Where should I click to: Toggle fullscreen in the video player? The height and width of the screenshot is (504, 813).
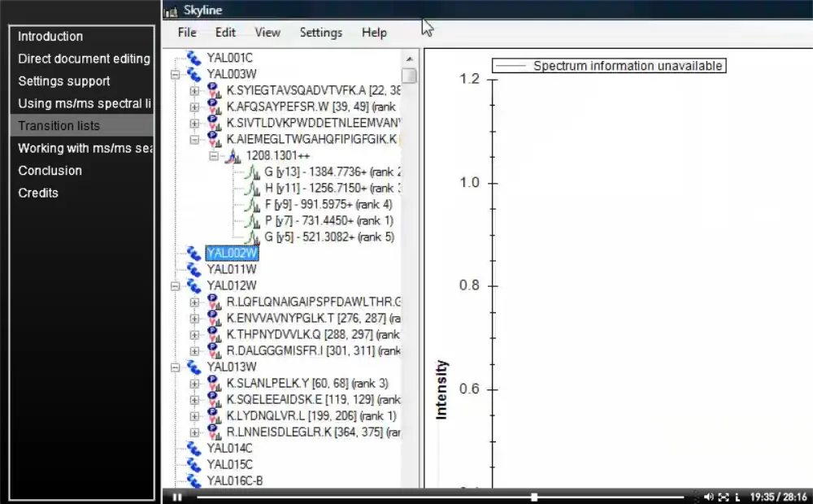[724, 497]
